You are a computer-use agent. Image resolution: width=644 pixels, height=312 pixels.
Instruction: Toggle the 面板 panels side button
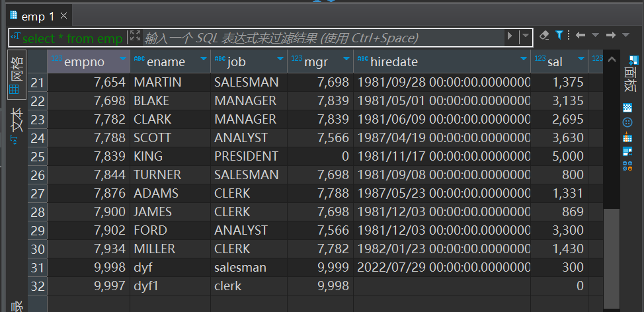[x=630, y=74]
